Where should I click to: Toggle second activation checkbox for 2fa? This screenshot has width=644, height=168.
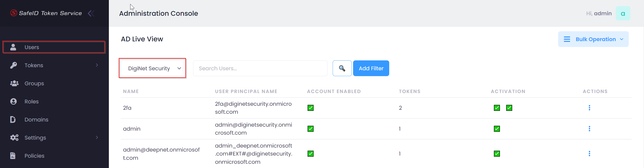pyautogui.click(x=509, y=108)
